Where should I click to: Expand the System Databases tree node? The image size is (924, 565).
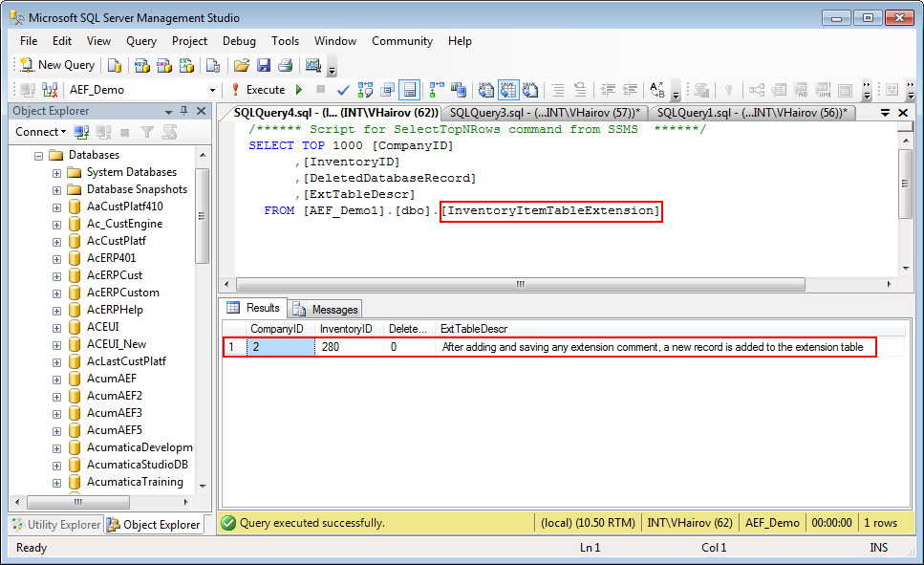(x=56, y=172)
